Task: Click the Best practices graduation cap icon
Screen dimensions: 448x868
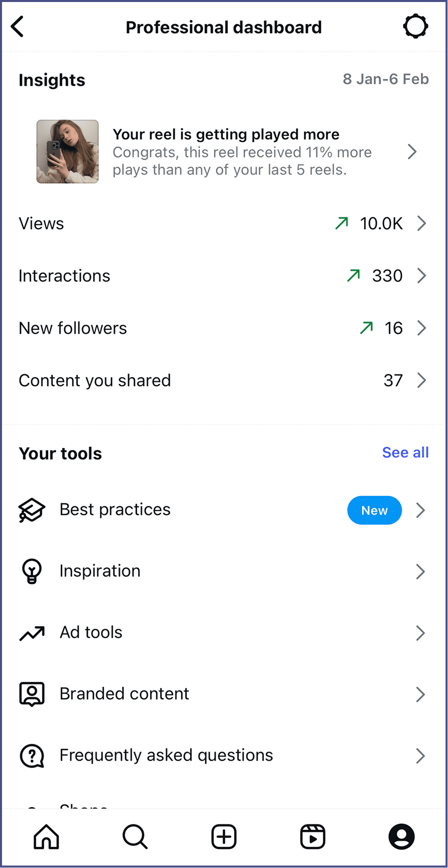Action: (x=32, y=510)
